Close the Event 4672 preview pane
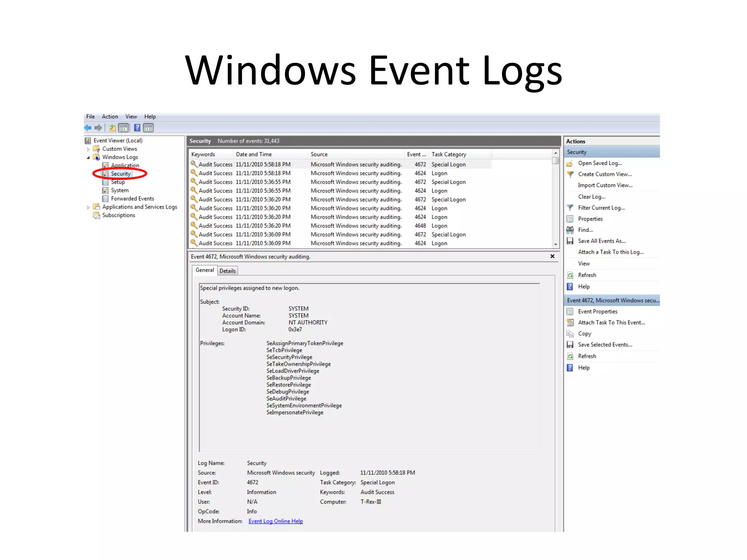This screenshot has width=747, height=560. (x=552, y=256)
